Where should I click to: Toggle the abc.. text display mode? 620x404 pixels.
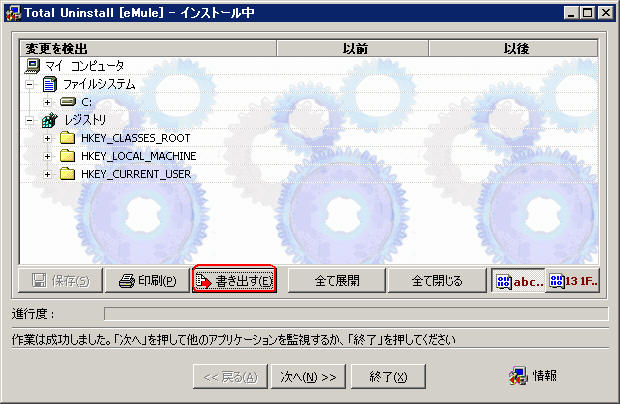(x=518, y=281)
